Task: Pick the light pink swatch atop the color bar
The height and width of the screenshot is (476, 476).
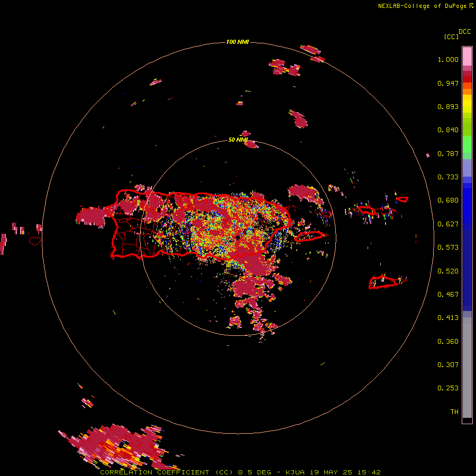Action: [467, 56]
